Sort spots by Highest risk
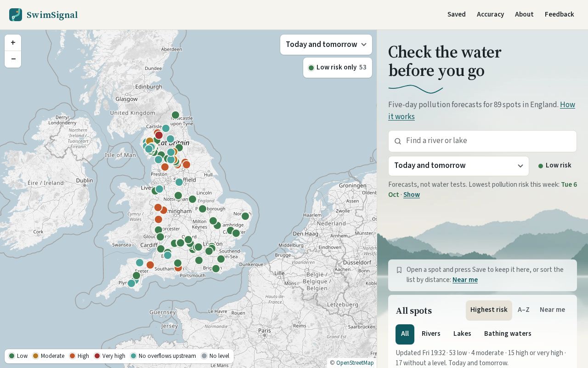 point(489,310)
